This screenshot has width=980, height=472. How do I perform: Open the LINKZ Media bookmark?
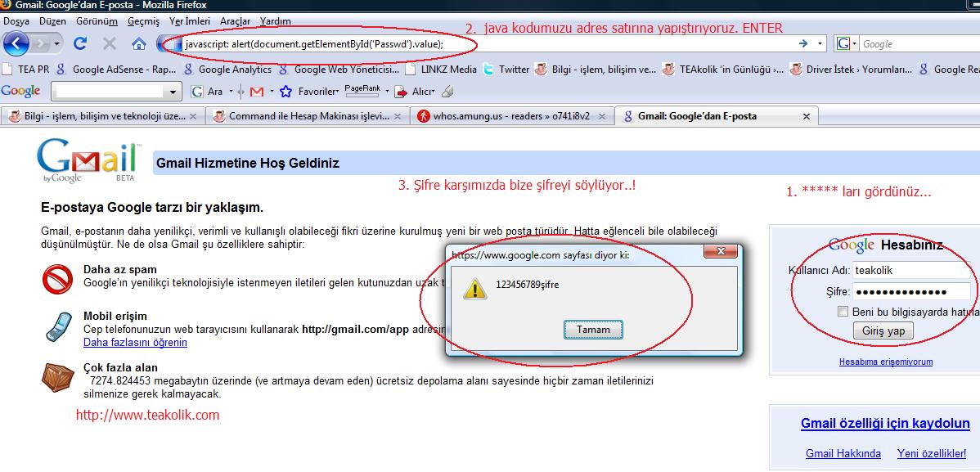(441, 70)
